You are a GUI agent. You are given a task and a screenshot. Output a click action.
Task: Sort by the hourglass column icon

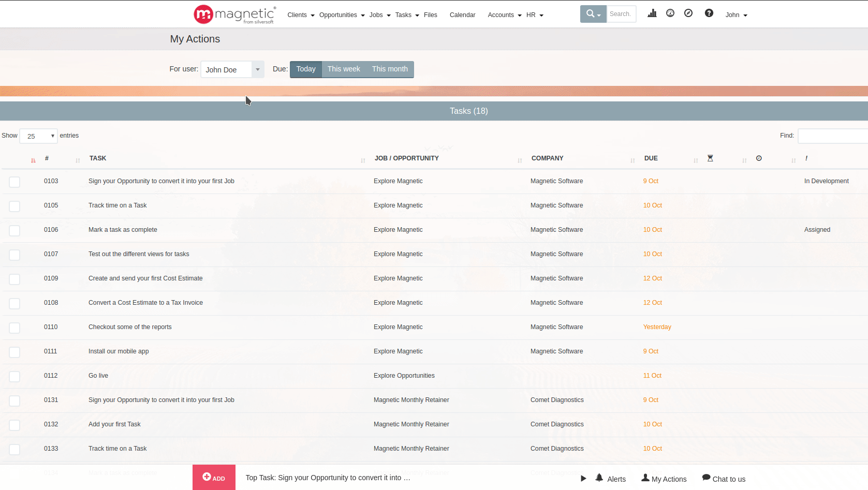pyautogui.click(x=710, y=158)
